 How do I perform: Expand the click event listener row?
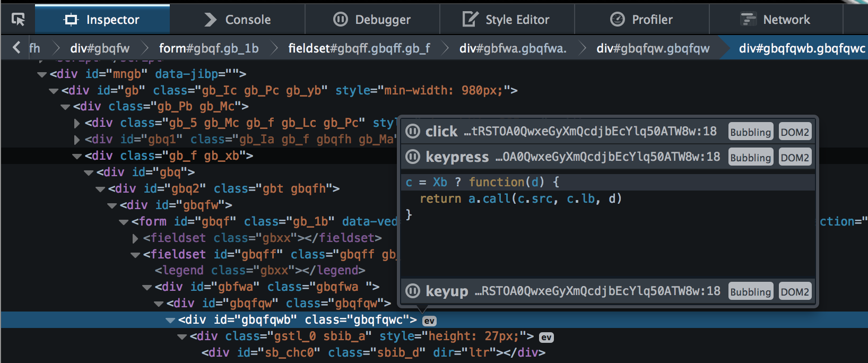point(608,132)
